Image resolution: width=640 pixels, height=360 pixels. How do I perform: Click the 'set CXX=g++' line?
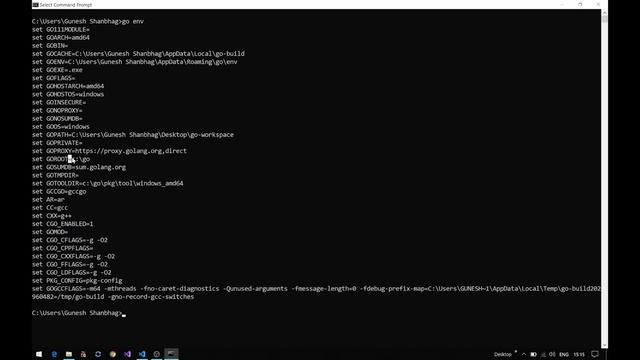coord(52,216)
